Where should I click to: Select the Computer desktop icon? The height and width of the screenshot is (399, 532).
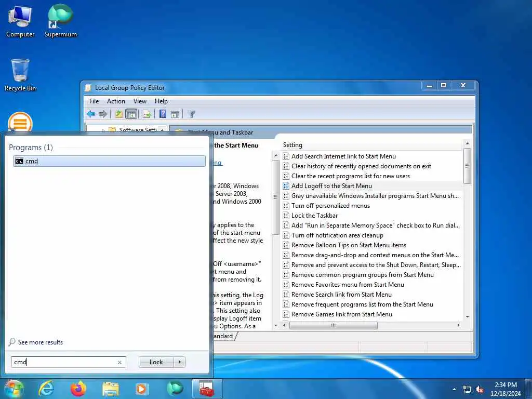pos(20,21)
